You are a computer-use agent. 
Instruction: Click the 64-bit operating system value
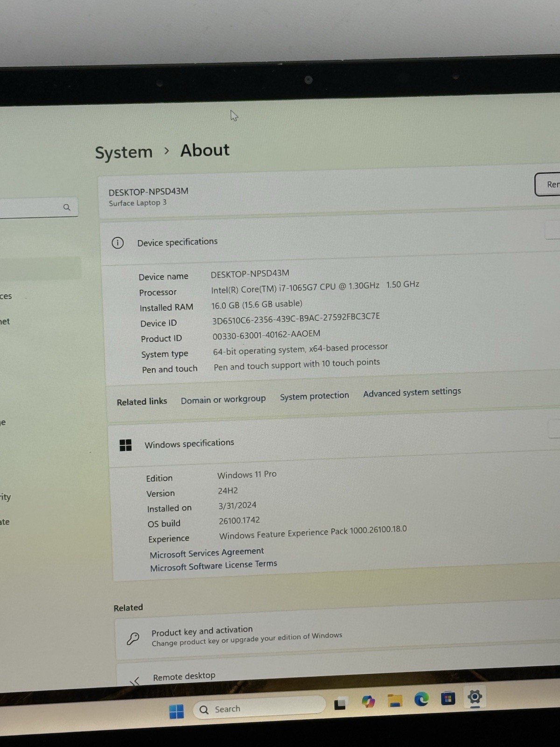[301, 349]
